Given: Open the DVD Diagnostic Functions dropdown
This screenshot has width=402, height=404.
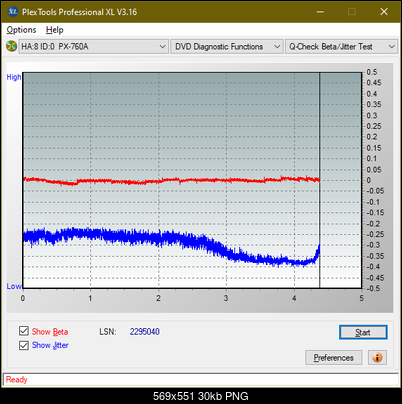Looking at the screenshot, I should [x=227, y=47].
